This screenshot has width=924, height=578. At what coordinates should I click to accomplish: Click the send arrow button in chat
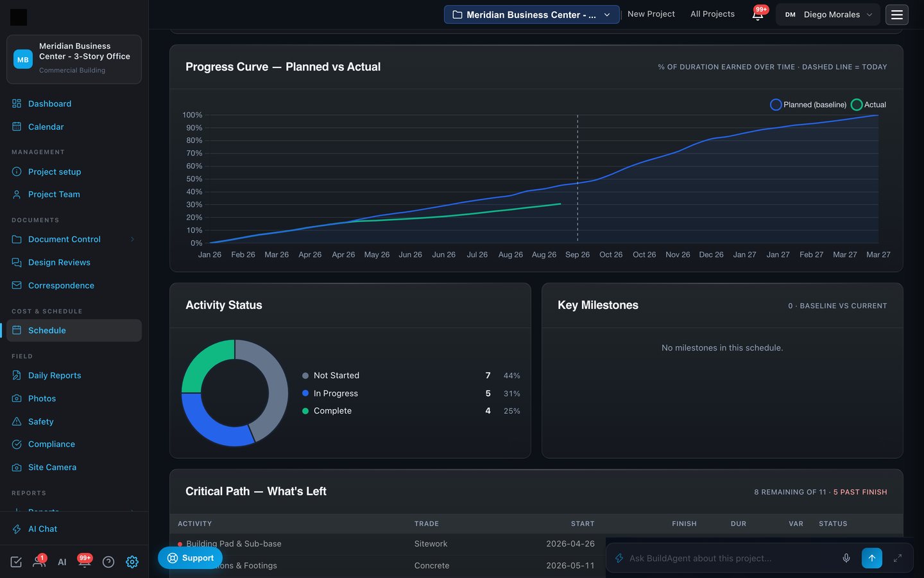pyautogui.click(x=872, y=558)
